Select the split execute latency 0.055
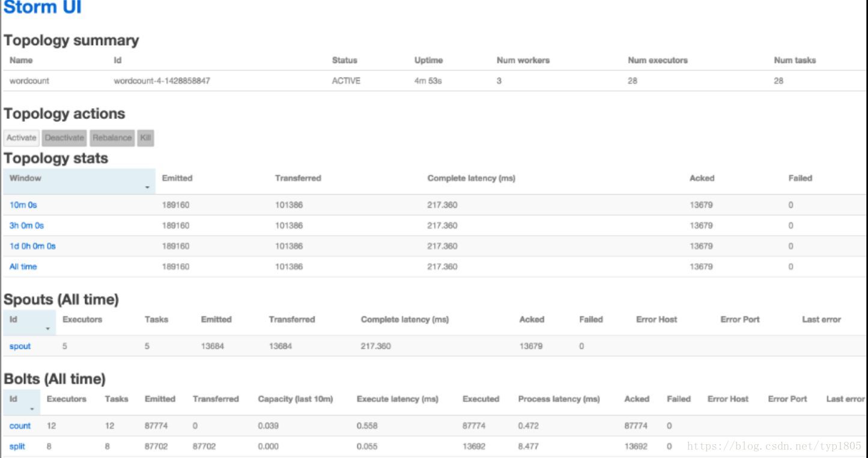Viewport: 868px width, 458px height. pyautogui.click(x=366, y=447)
